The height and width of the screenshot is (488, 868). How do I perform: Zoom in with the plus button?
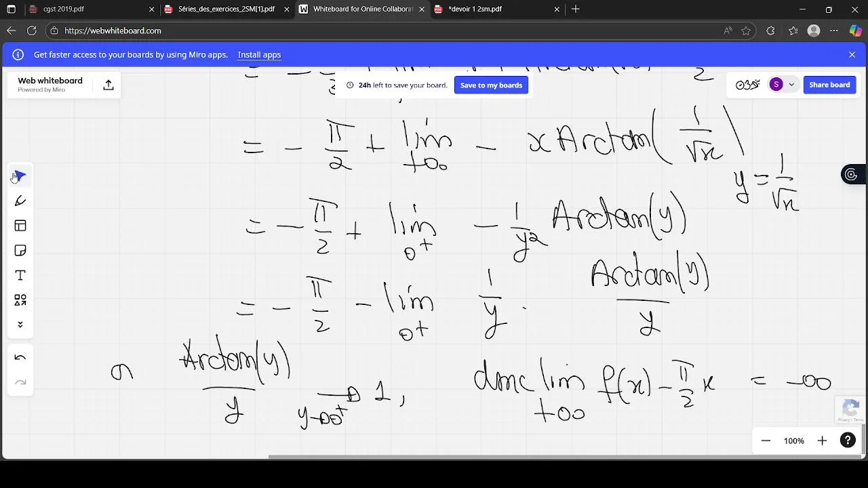click(x=822, y=441)
